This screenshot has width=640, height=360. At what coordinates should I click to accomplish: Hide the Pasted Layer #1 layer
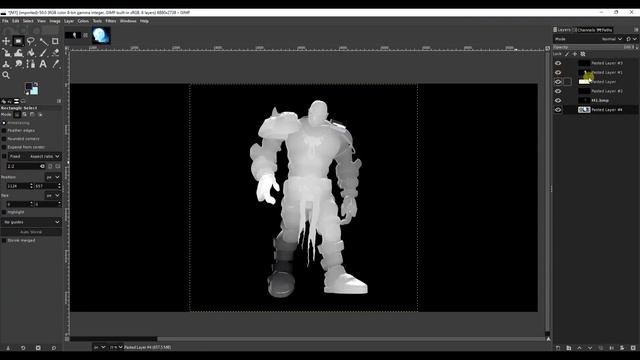(558, 73)
